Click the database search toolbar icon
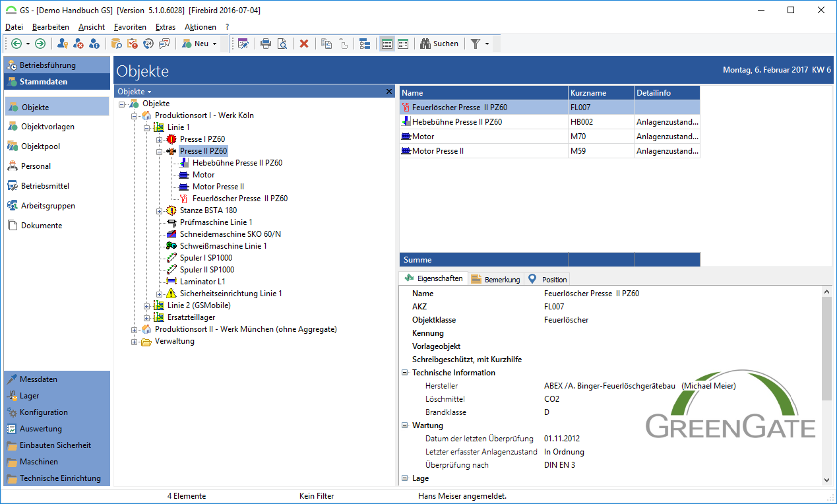 click(x=116, y=44)
